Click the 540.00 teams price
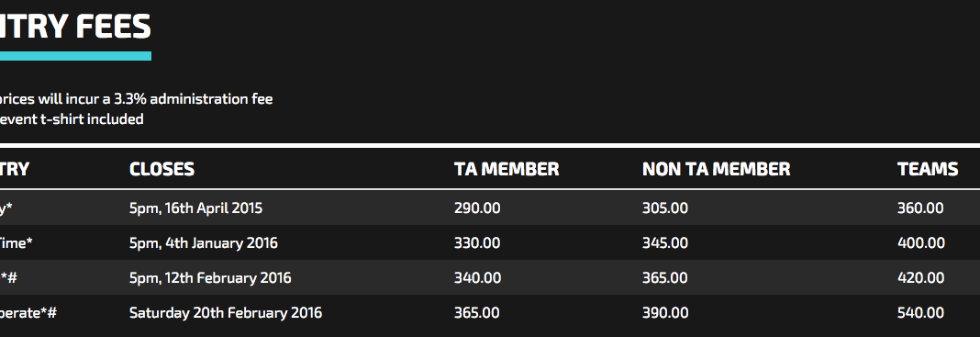 [920, 312]
